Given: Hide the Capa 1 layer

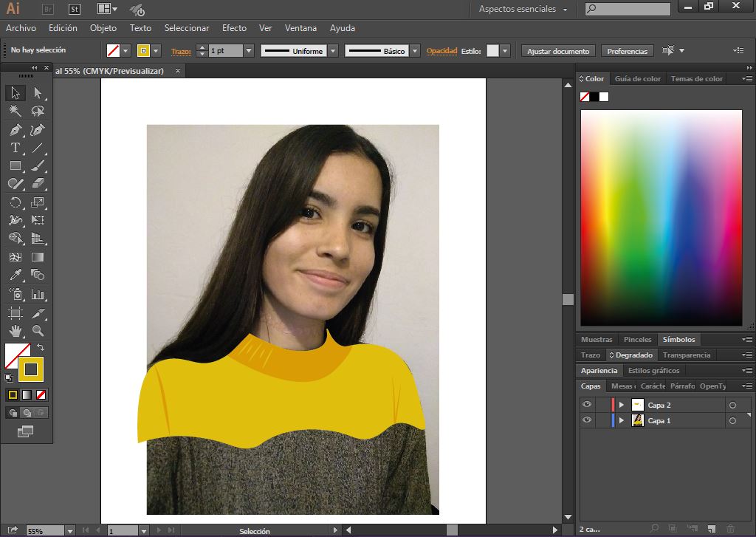Looking at the screenshot, I should click(x=587, y=420).
